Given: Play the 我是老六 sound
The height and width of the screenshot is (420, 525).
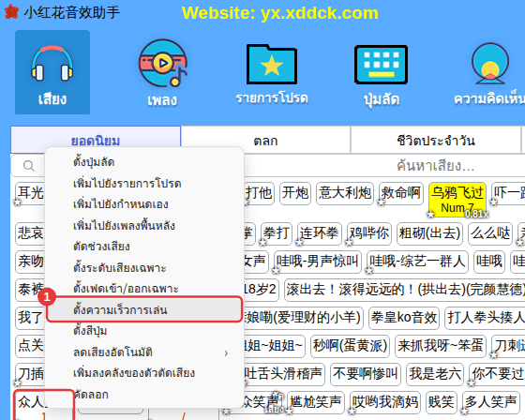Looking at the screenshot, I should (x=435, y=374).
